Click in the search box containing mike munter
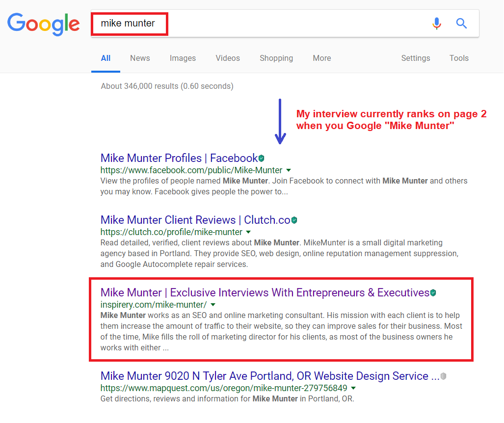Image resolution: width=504 pixels, height=423 pixels. pyautogui.click(x=285, y=24)
